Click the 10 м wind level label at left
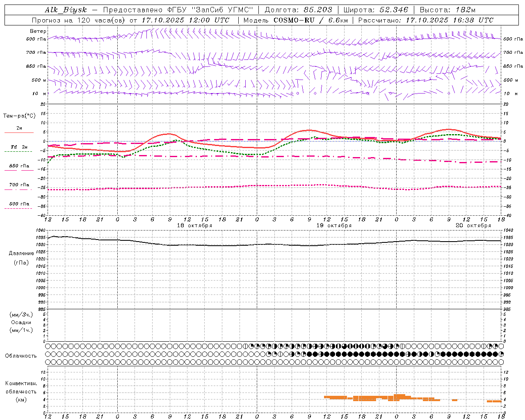 pos(39,94)
